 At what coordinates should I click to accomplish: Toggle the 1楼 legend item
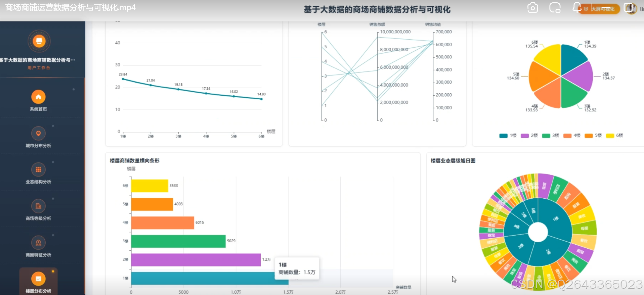coord(508,136)
